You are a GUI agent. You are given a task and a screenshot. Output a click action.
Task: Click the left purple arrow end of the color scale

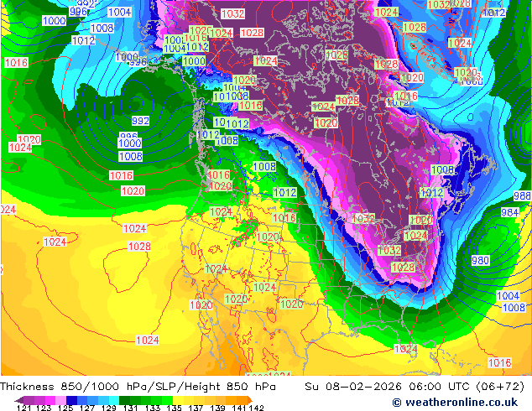coord(19,400)
